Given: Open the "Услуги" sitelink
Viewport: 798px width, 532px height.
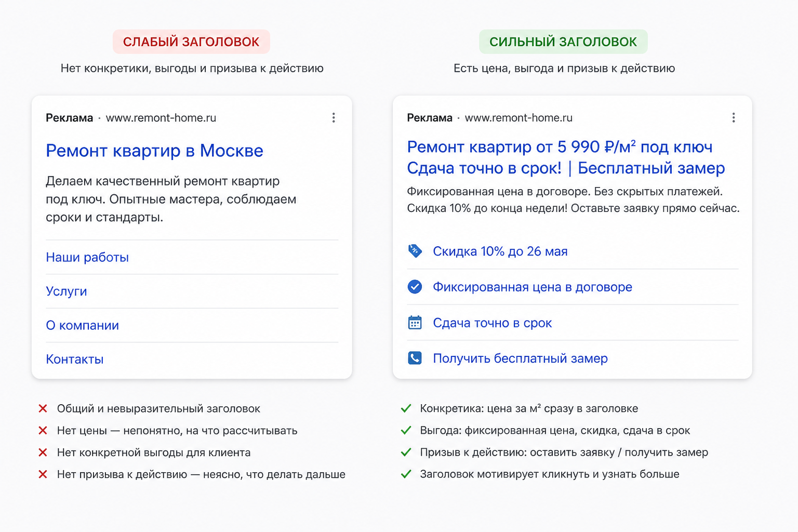Looking at the screenshot, I should (x=66, y=291).
